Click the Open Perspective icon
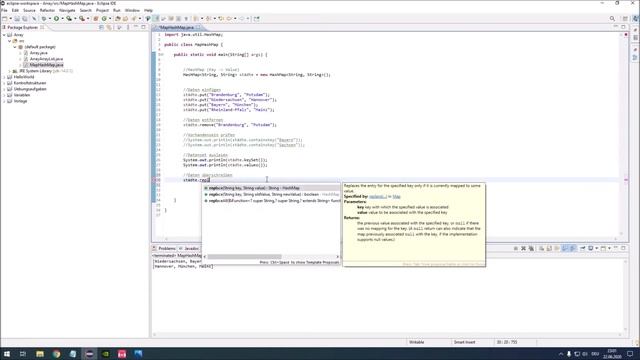 (625, 18)
